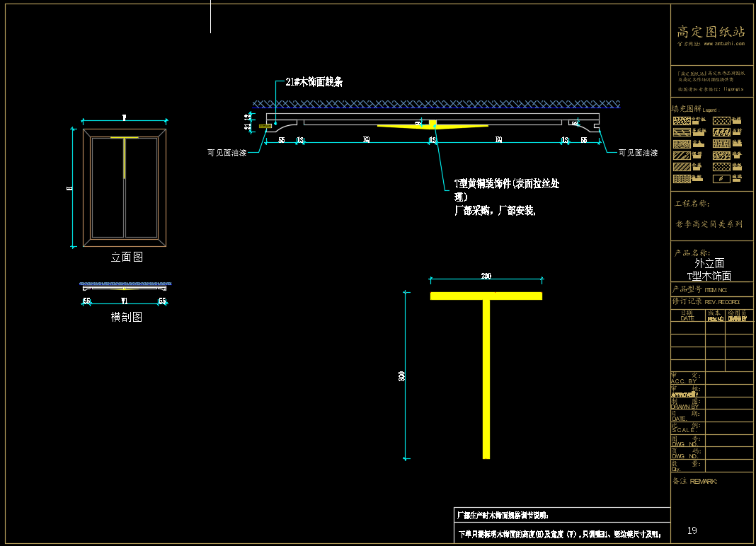
Task: Open the zmtuzhi.com website link
Action: [719, 44]
